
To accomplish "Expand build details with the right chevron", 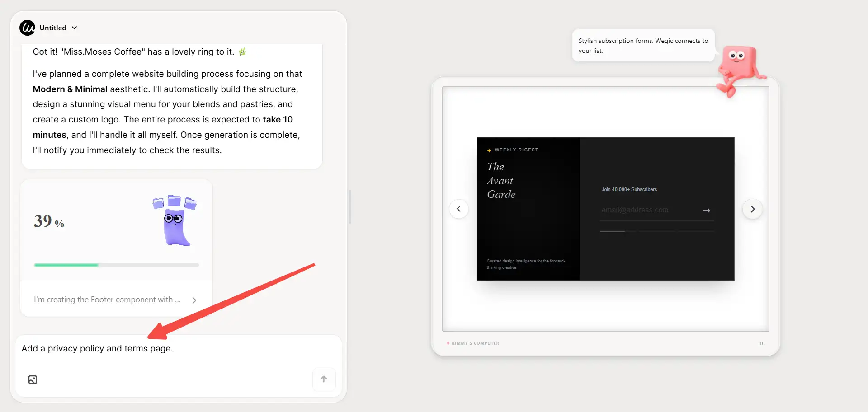I will [194, 300].
